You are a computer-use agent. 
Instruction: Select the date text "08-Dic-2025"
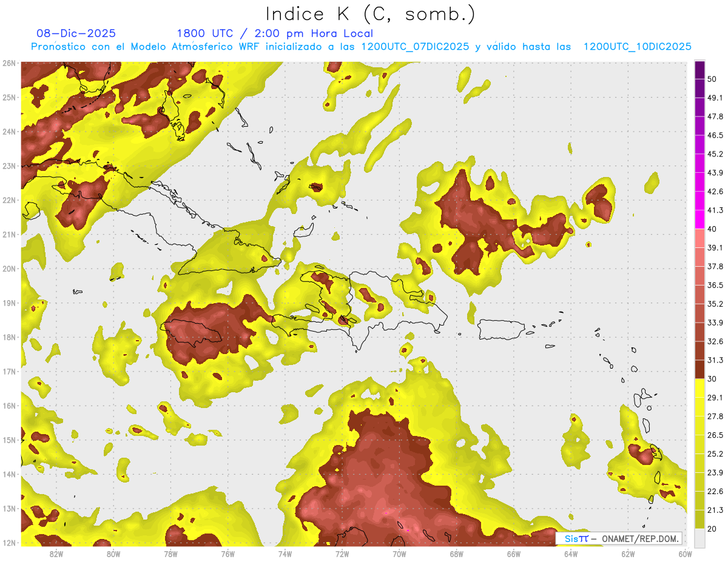(76, 34)
